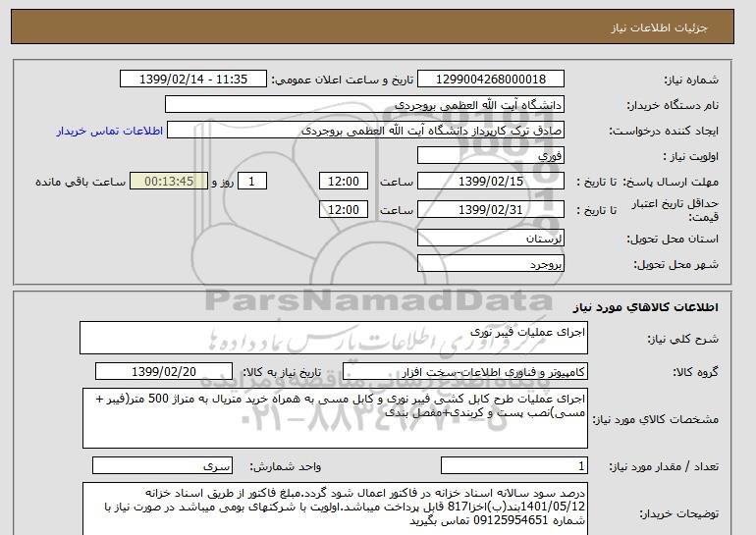Click the buyer notes text area
The width and height of the screenshot is (756, 535).
coord(335,508)
